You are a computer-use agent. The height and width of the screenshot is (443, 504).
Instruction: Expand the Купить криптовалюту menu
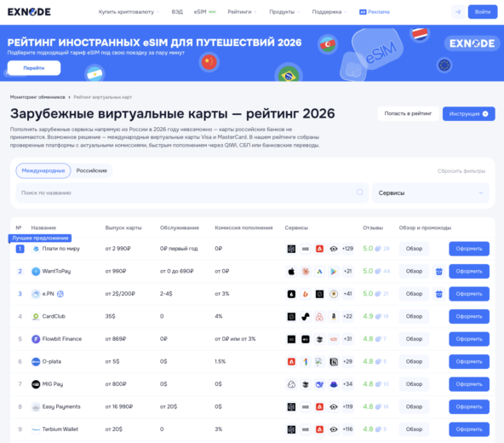(129, 12)
